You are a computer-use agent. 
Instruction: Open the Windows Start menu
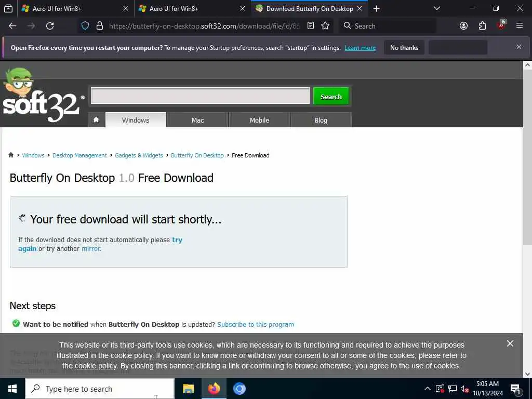[12, 389]
